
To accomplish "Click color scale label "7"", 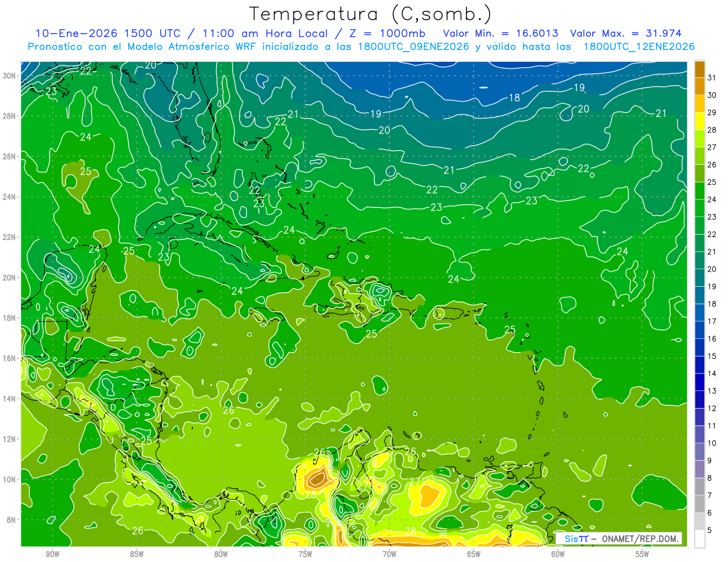I will 710,496.
